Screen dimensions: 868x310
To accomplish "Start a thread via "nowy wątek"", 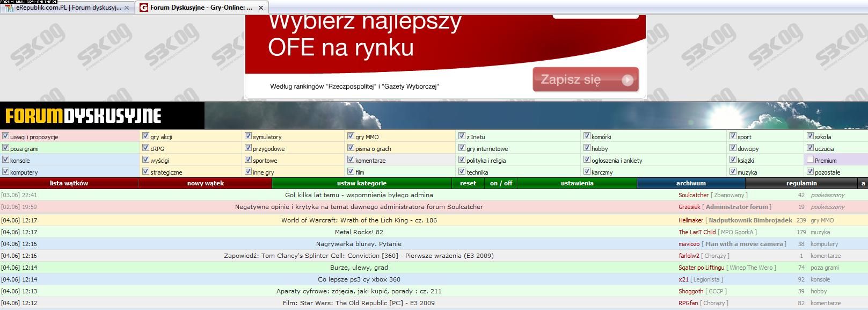I will tap(205, 183).
